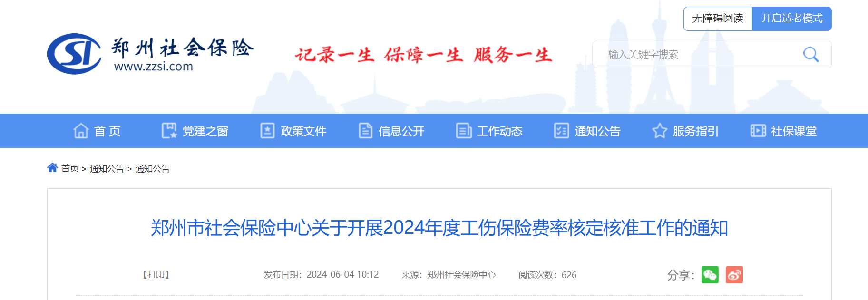Click the 【打印】 print link
Image resolution: width=868 pixels, height=300 pixels.
click(x=156, y=275)
